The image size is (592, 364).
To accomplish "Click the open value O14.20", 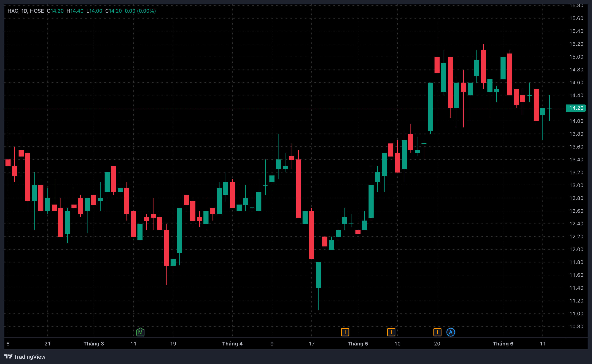I will [55, 11].
